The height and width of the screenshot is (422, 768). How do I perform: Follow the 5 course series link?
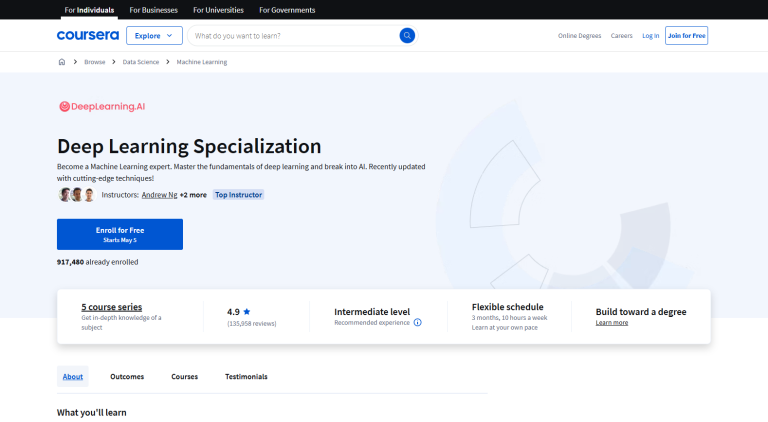point(112,307)
